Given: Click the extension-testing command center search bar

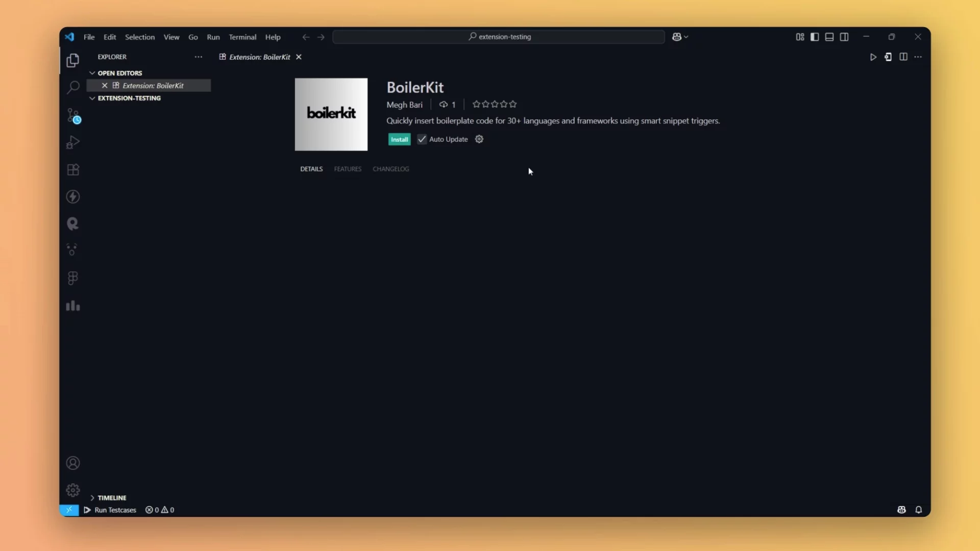Looking at the screenshot, I should pyautogui.click(x=498, y=37).
